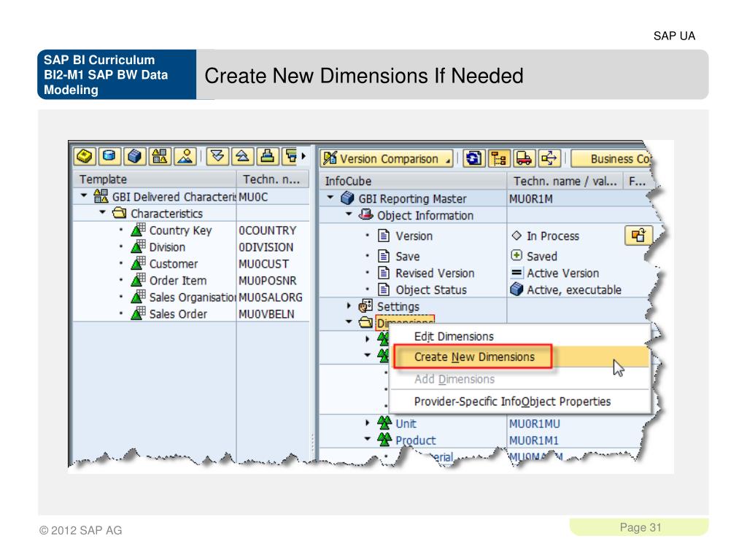Click the Settings node icon
The width and height of the screenshot is (747, 560).
coord(366,306)
